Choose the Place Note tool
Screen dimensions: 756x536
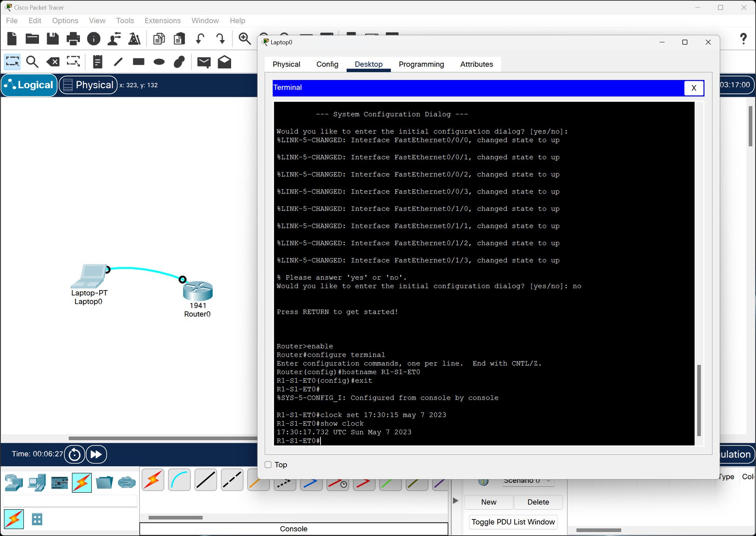pos(97,62)
